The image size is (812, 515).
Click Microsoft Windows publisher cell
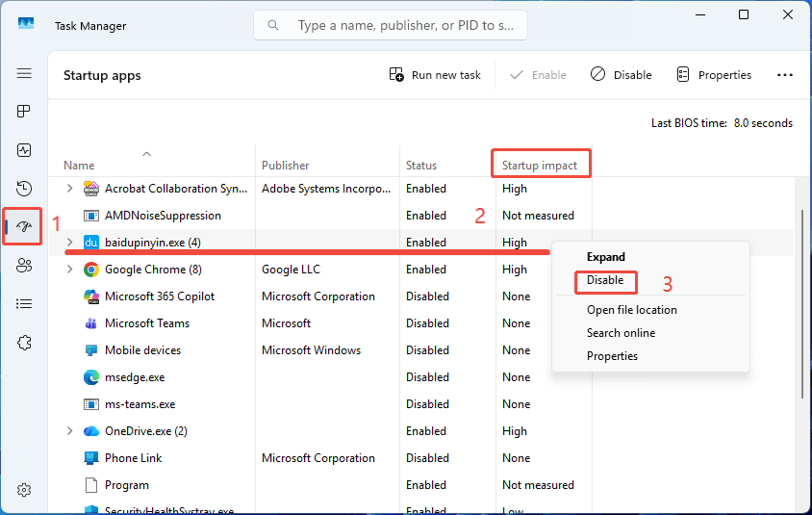click(x=311, y=350)
